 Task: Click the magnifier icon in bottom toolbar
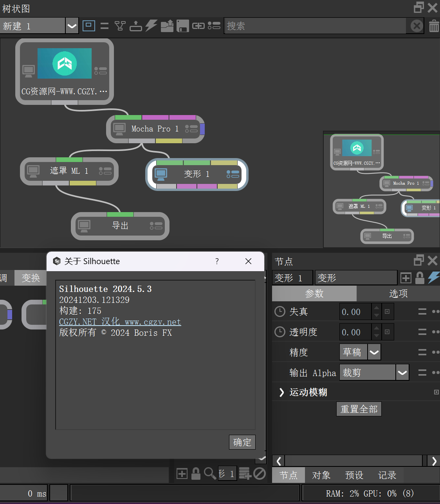pos(210,473)
